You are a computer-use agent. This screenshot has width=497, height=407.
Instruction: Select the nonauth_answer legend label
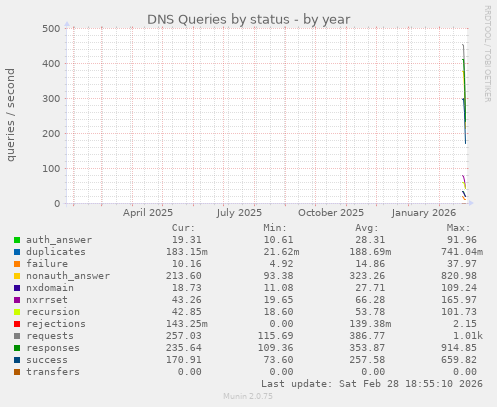coord(68,276)
